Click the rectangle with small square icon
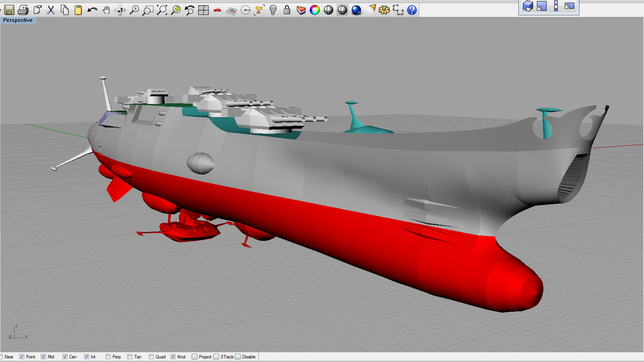Viewport: 644px width, 362px height. pyautogui.click(x=570, y=6)
